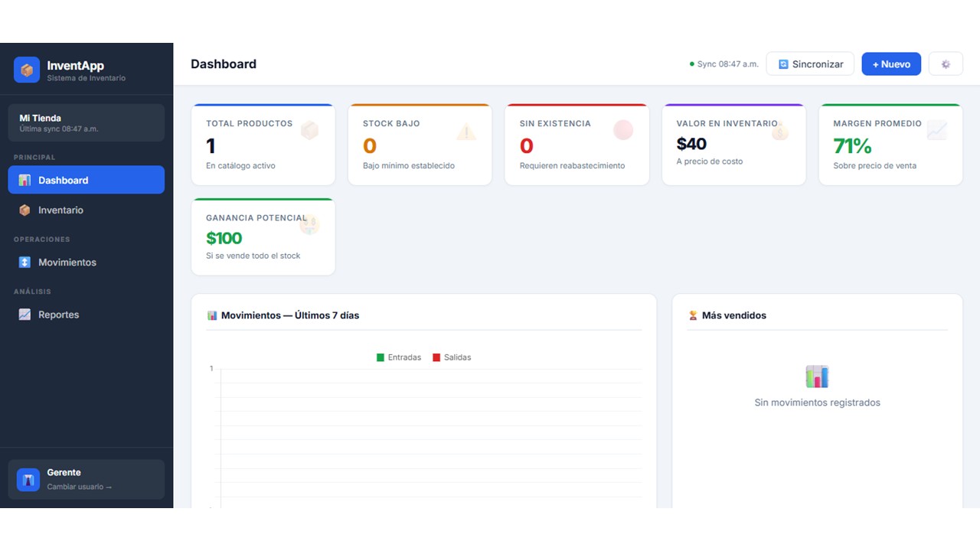This screenshot has height=551, width=980.
Task: Click the bar chart icon in Más vendidos
Action: point(817,377)
